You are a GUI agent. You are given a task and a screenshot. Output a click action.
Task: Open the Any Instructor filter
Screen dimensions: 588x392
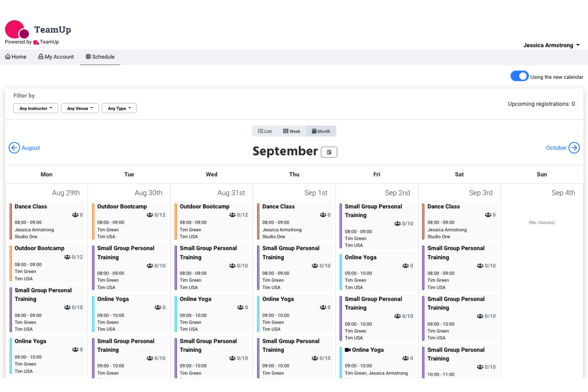click(35, 108)
